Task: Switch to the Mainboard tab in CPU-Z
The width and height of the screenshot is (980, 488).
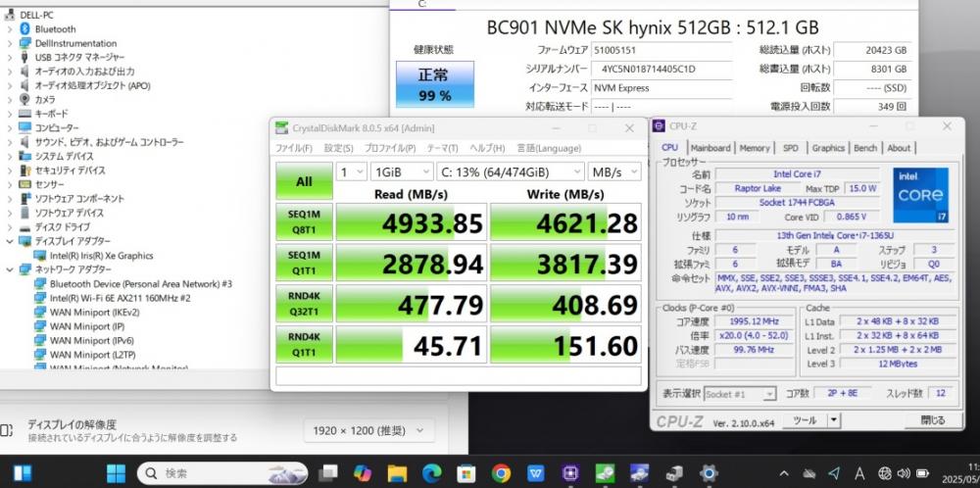Action: pyautogui.click(x=710, y=148)
